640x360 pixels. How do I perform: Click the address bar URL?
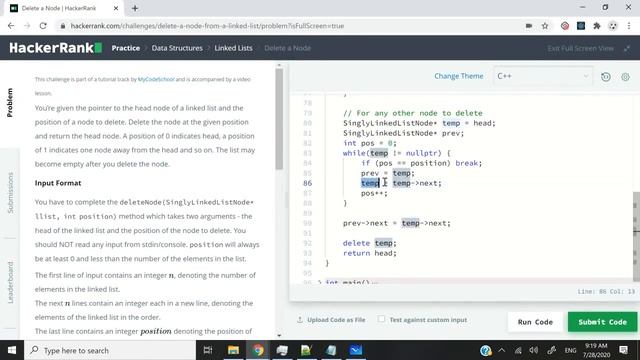tap(207, 26)
